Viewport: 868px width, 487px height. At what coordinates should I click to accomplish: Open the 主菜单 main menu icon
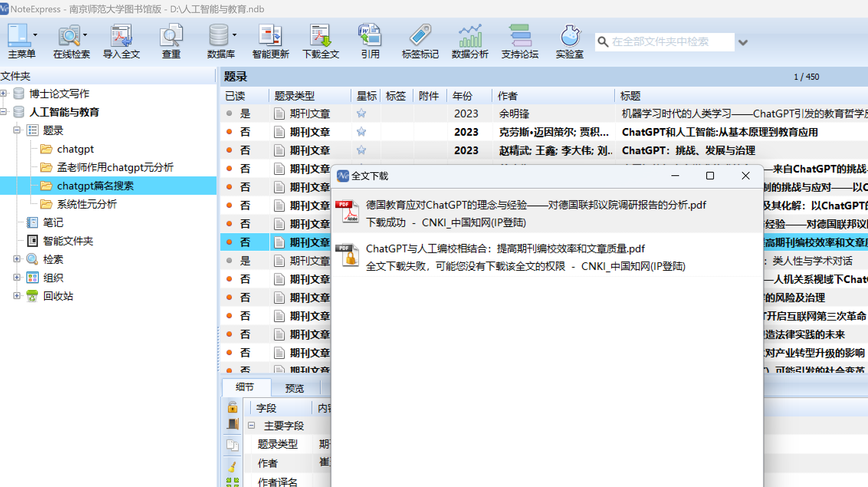pos(18,35)
